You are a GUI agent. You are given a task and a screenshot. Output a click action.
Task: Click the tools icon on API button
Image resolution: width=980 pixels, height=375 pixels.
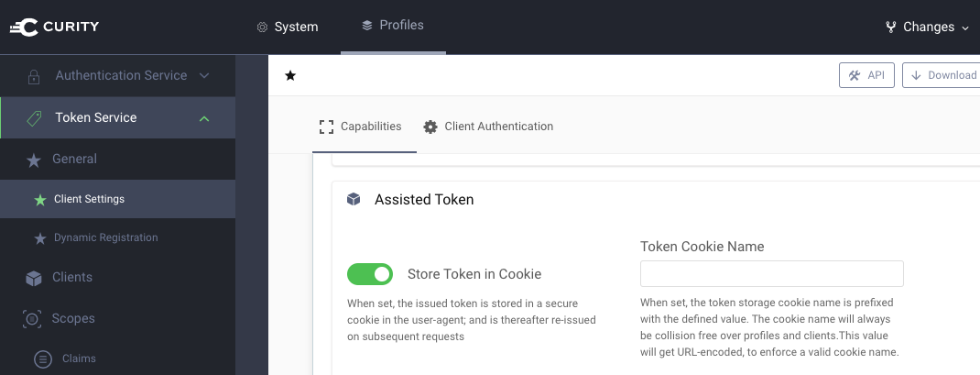855,75
